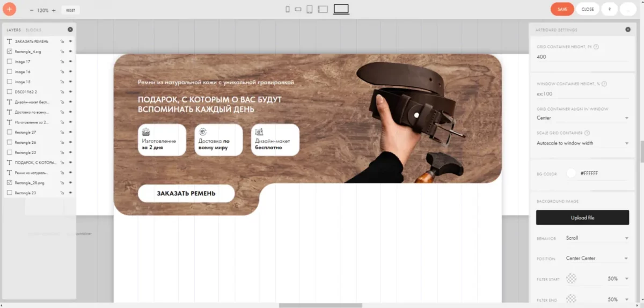The width and height of the screenshot is (644, 308).
Task: Switch to mobile landscape viewport icon
Action: [298, 9]
